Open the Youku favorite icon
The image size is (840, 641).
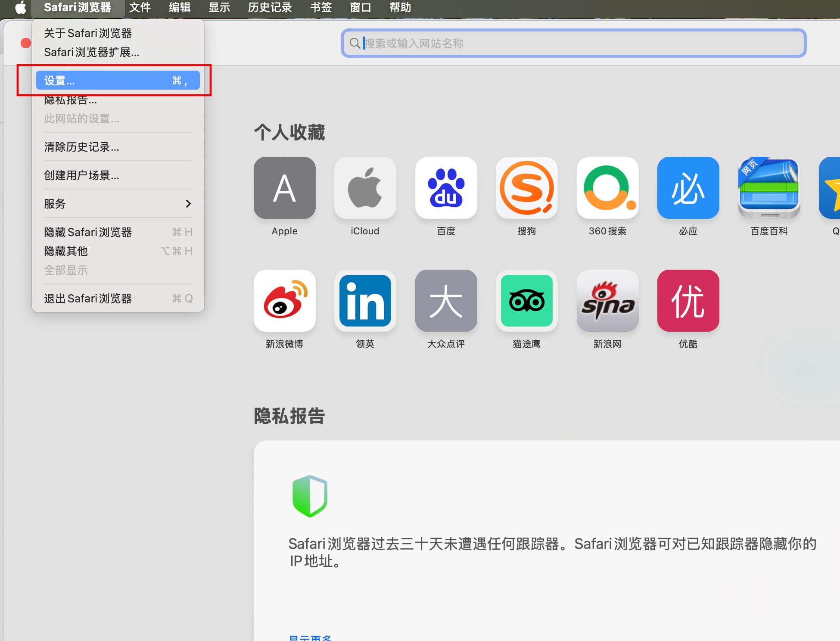[x=688, y=301]
